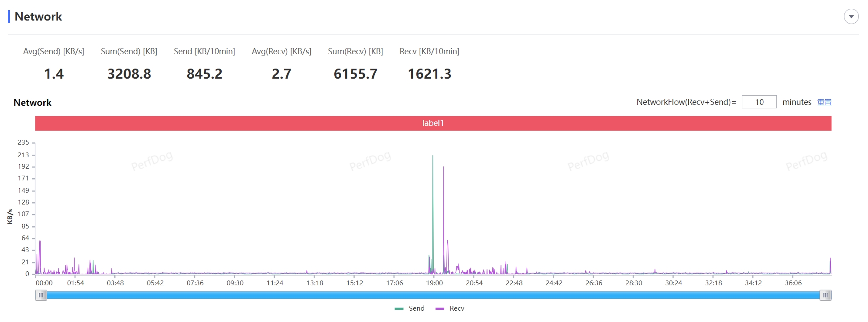Image resolution: width=868 pixels, height=322 pixels.
Task: Click the Send KB/10min value 845.2
Action: pyautogui.click(x=204, y=74)
